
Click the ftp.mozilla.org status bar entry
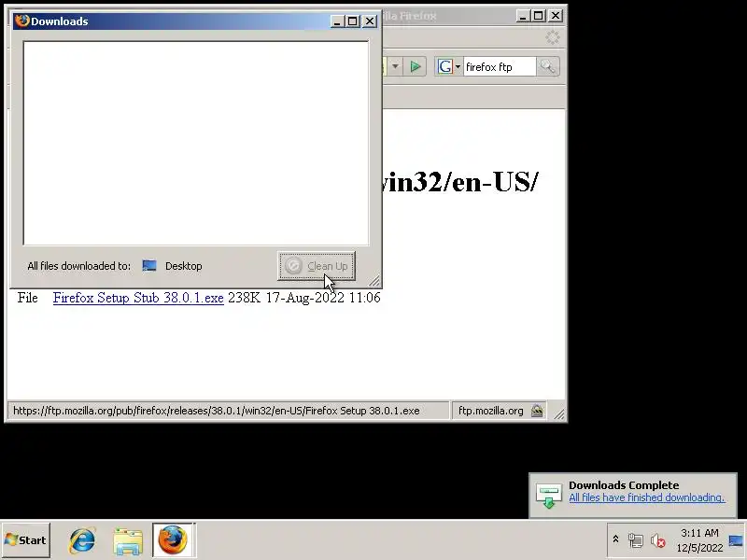[x=491, y=411]
